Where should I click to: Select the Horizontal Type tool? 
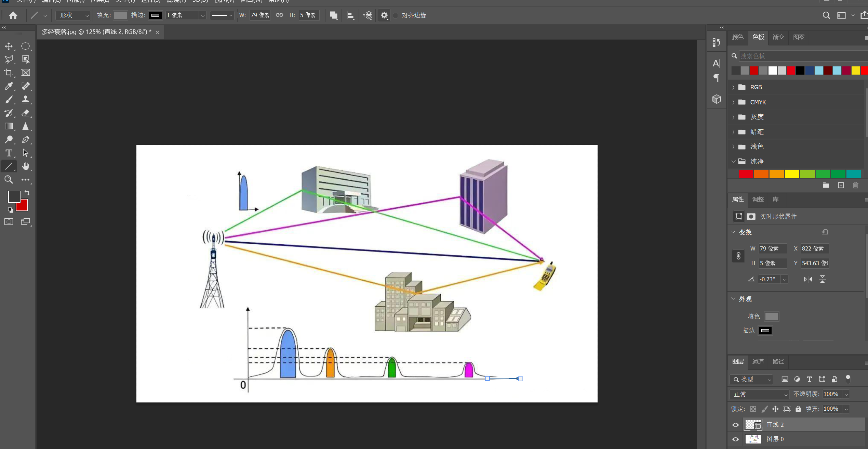coord(9,153)
